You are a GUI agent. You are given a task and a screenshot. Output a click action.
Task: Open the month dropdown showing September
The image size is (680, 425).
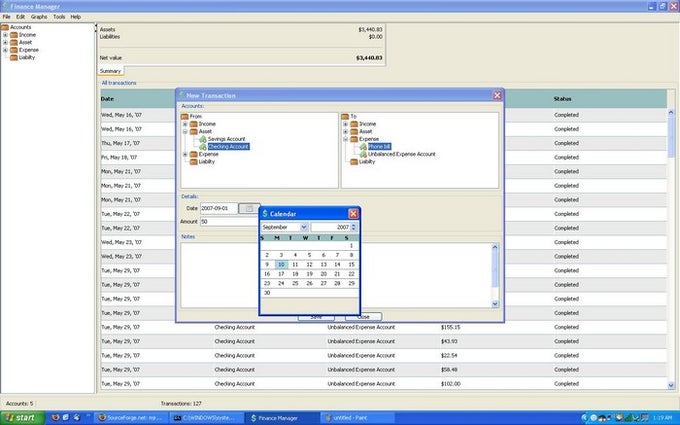304,227
